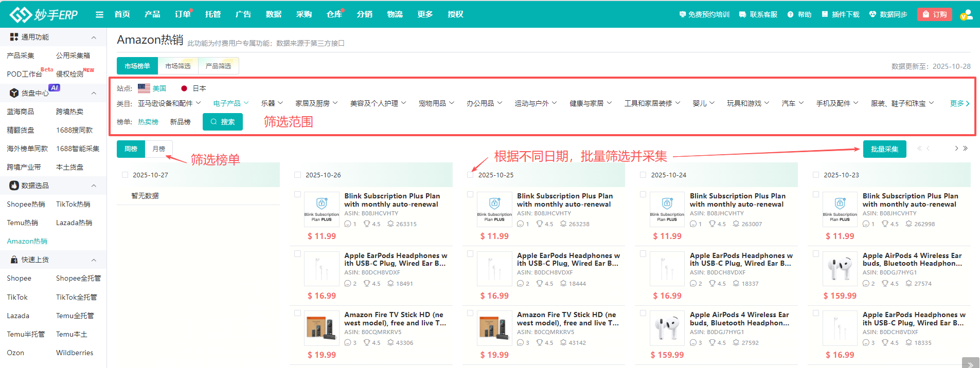The image size is (980, 368).
Task: Click the 数据同步 sync icon
Action: [872, 14]
